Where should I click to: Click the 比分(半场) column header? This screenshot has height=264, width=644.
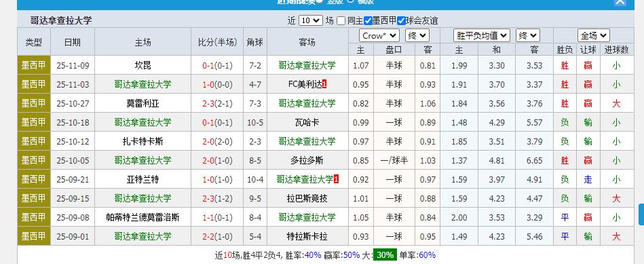pos(217,42)
